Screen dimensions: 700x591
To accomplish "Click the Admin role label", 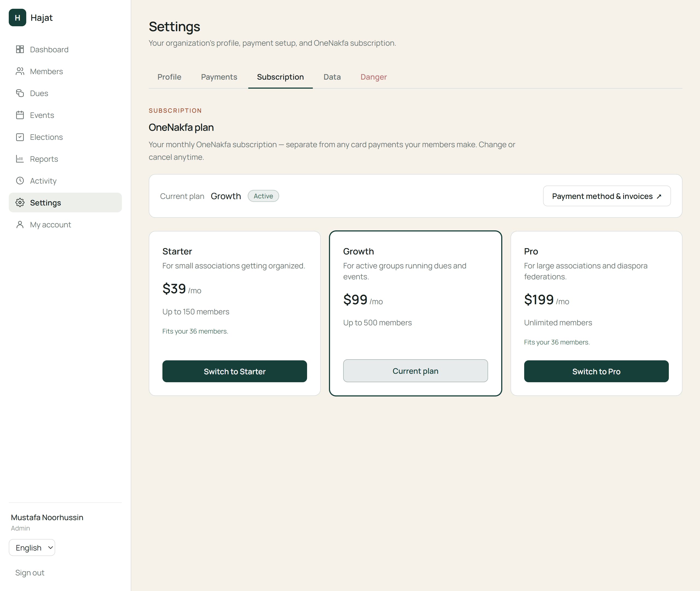I will click(21, 528).
